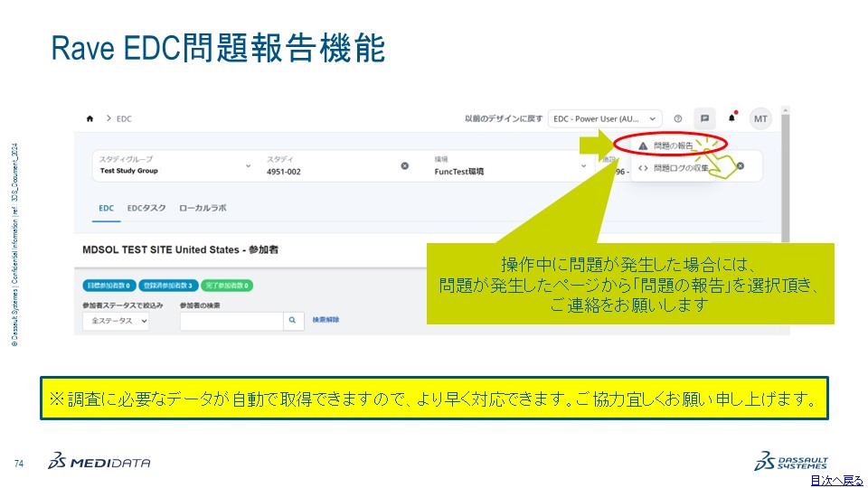Click the MDSOL TEST SITE United States heading
This screenshot has height=488, width=868.
pos(181,249)
